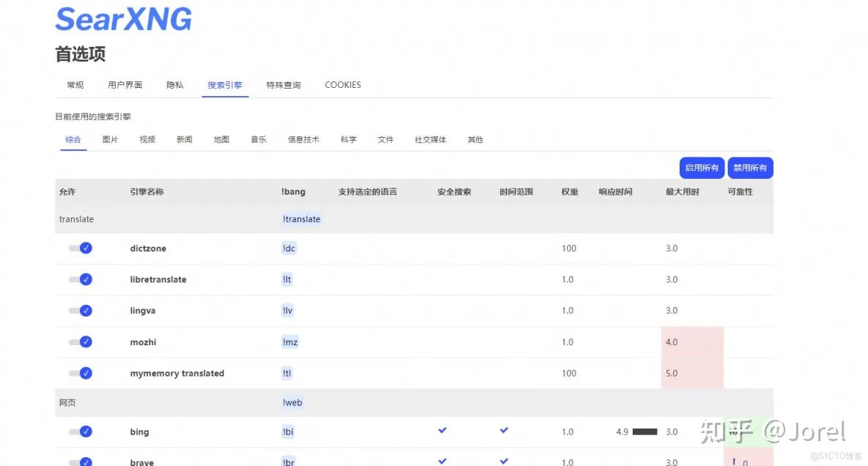Click the safe search checkmark for bing
Image resolution: width=868 pixels, height=466 pixels.
tap(442, 432)
